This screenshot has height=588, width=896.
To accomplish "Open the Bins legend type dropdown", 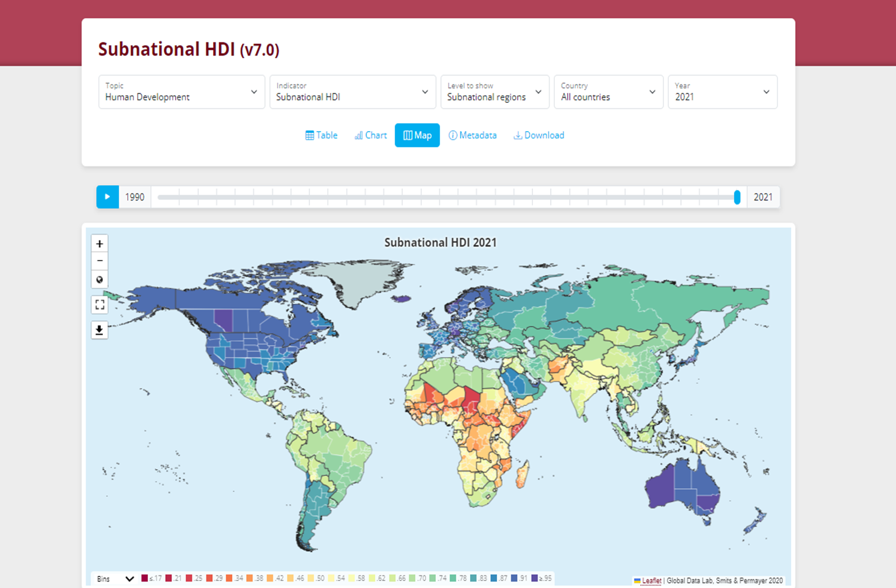I will click(x=115, y=579).
